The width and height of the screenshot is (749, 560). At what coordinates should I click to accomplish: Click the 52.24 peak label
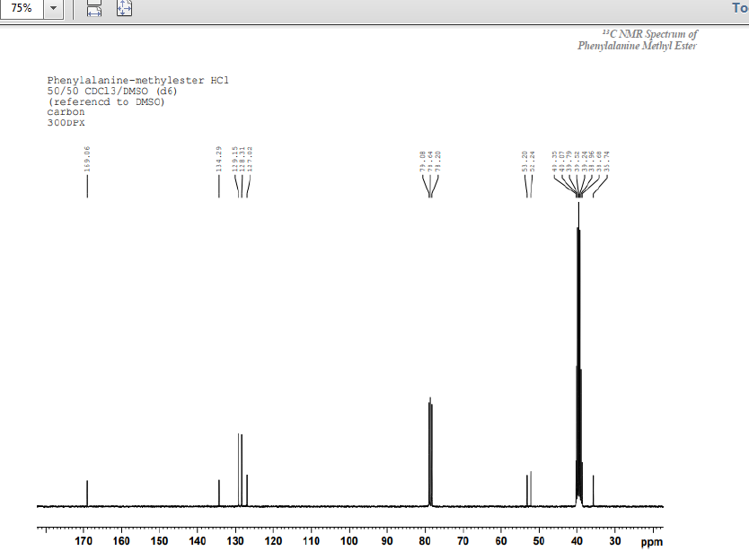coord(533,162)
